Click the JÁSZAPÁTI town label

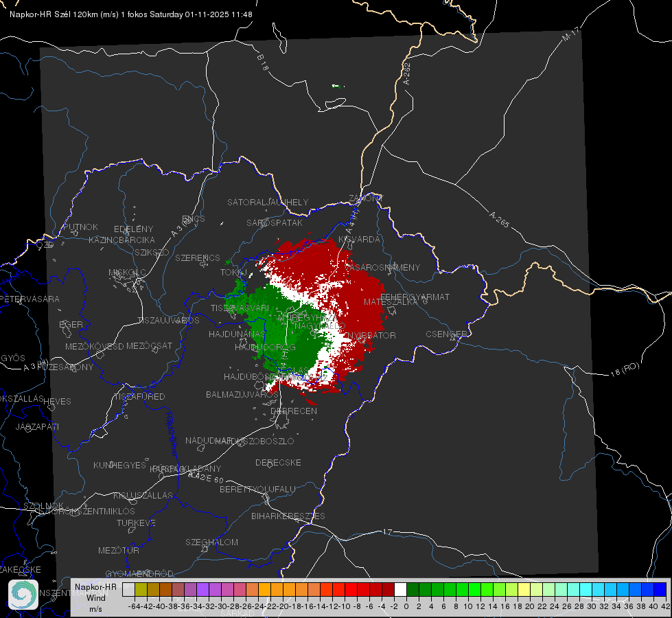click(37, 426)
